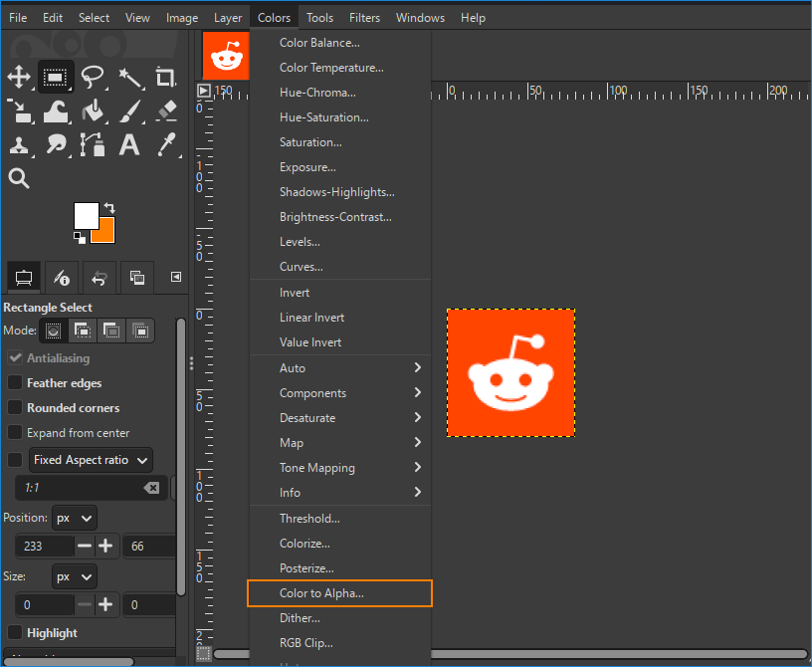Viewport: 812px width, 667px height.
Task: Enable the Fixed Aspect ratio checkbox
Action: tap(15, 460)
